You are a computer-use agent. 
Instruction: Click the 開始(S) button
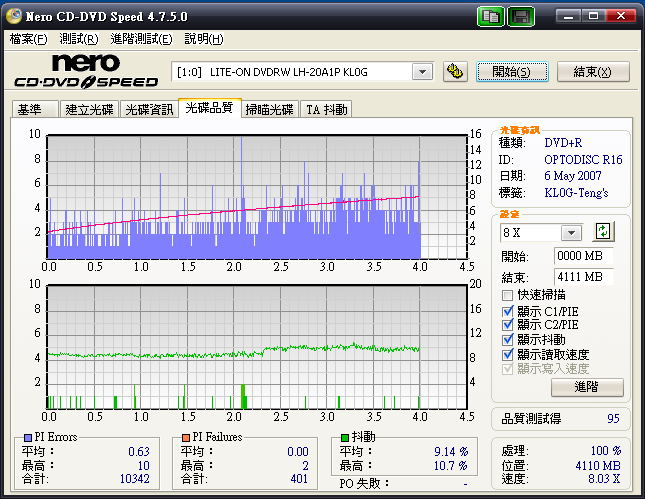[512, 72]
